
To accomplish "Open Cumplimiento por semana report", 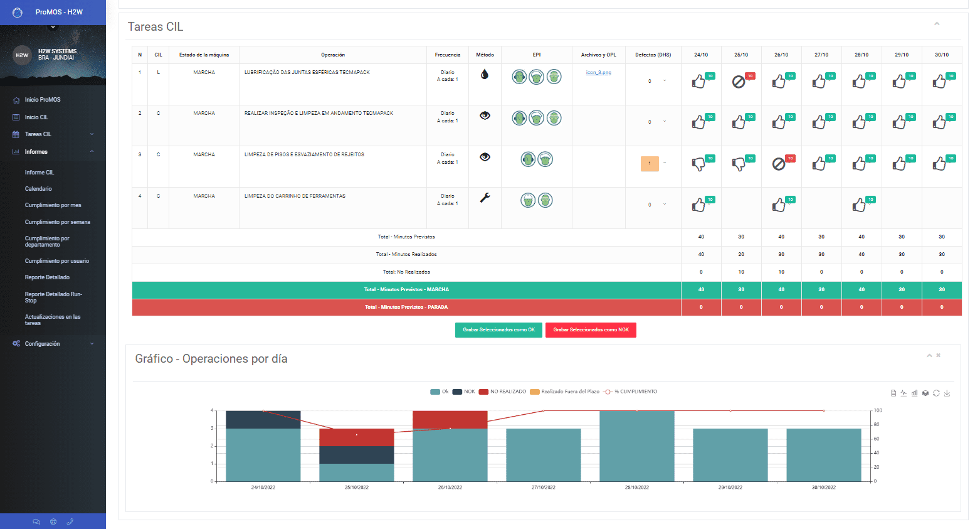I will (57, 222).
